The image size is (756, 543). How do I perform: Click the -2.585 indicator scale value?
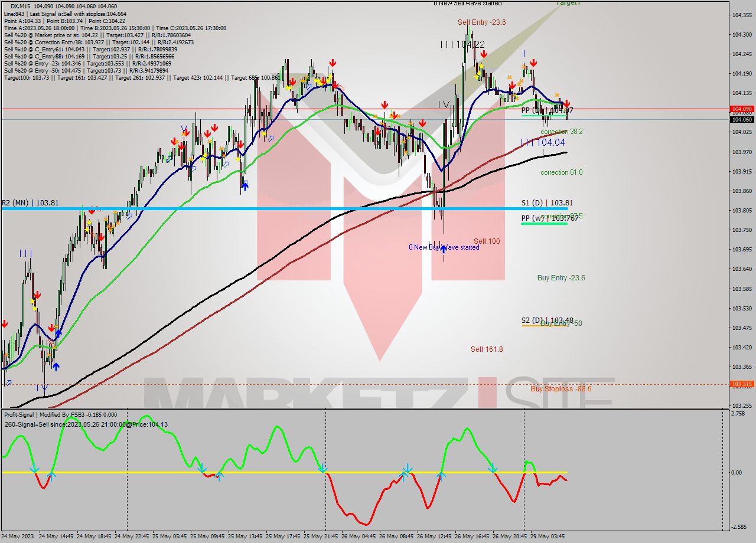pos(739,526)
